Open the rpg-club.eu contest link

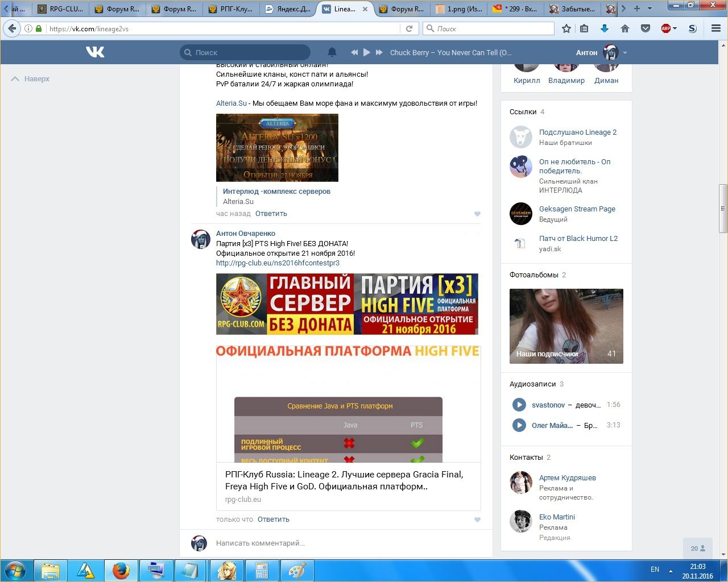pos(278,263)
